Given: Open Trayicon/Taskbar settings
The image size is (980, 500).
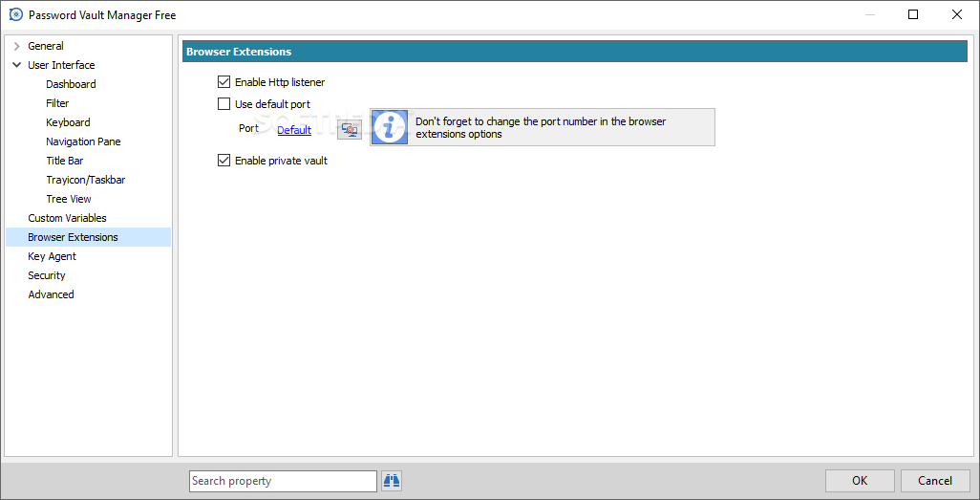Looking at the screenshot, I should pyautogui.click(x=86, y=180).
